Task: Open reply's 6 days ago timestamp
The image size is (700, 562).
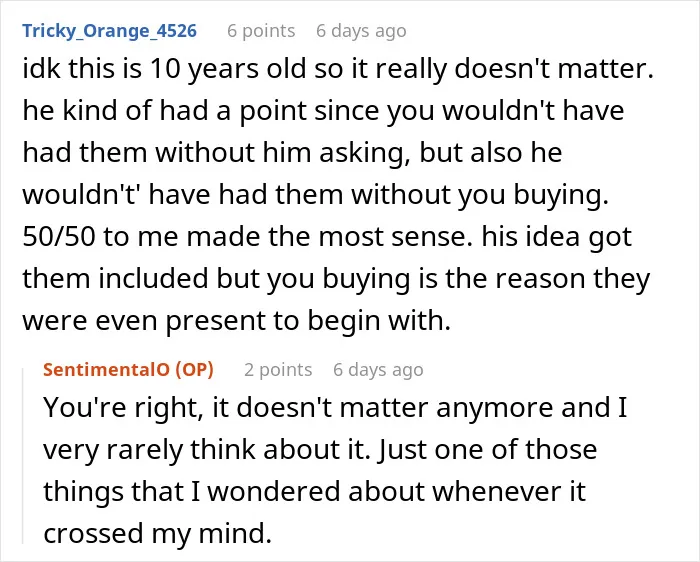Action: [x=378, y=370]
